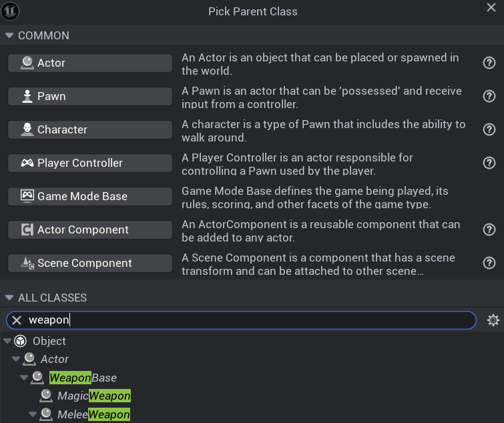Screen dimensions: 504x423
Task: Open help for Scene Component class
Action: point(489,263)
